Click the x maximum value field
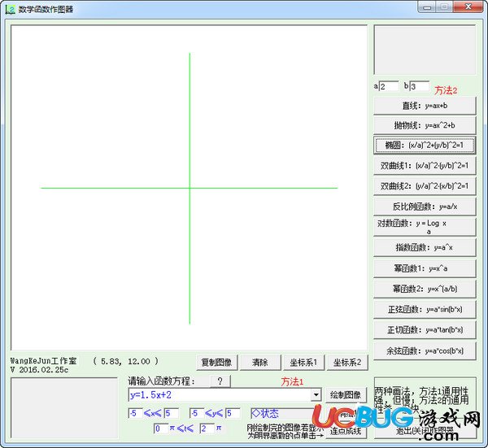This screenshot has height=448, width=488. (x=172, y=414)
